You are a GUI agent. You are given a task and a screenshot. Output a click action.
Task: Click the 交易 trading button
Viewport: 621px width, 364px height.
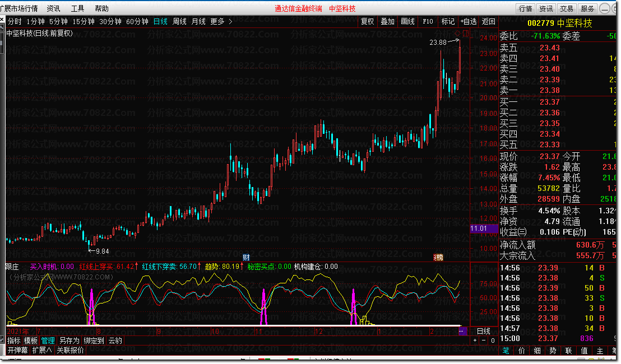(567, 8)
